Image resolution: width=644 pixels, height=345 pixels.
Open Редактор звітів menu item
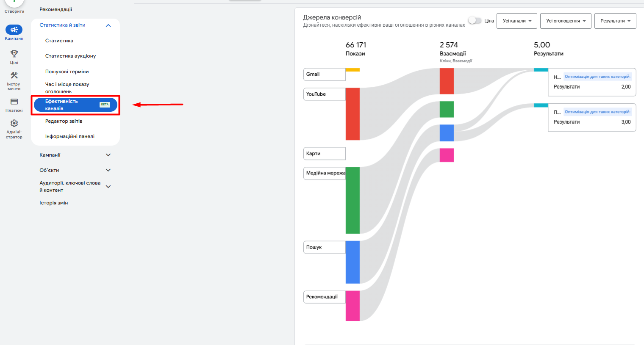64,121
